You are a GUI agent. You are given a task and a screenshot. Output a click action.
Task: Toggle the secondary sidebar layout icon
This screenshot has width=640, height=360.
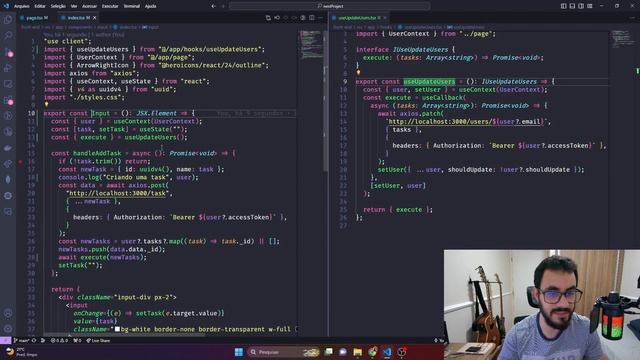click(581, 6)
